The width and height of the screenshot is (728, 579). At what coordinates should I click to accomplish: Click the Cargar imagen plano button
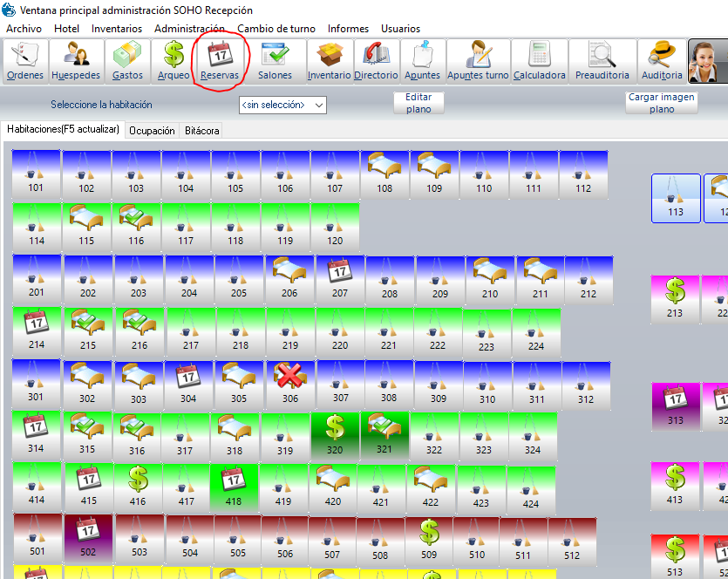(x=662, y=103)
